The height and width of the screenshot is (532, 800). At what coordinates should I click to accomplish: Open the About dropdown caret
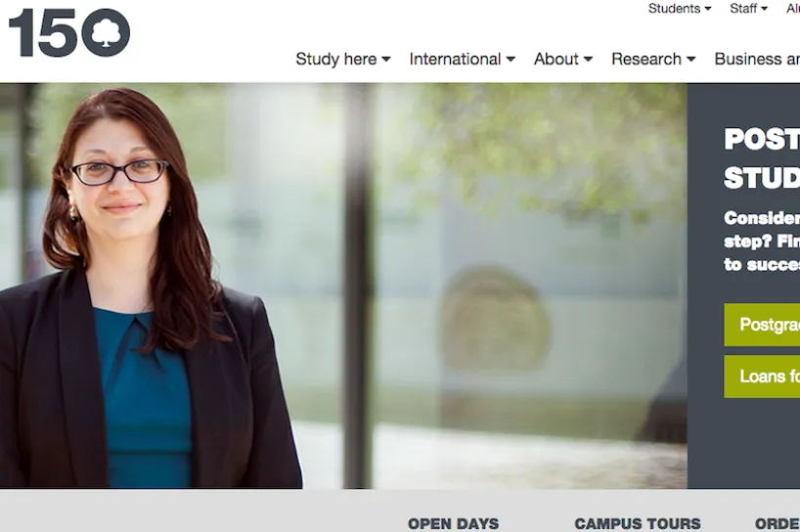(x=588, y=60)
